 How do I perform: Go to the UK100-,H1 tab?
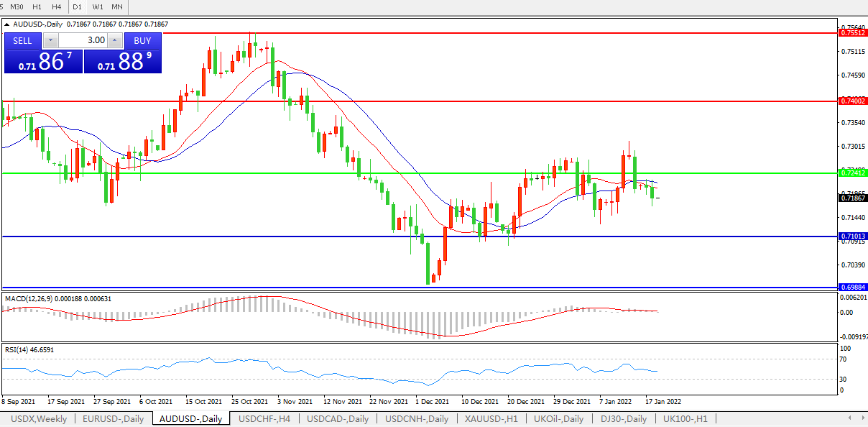tap(685, 419)
